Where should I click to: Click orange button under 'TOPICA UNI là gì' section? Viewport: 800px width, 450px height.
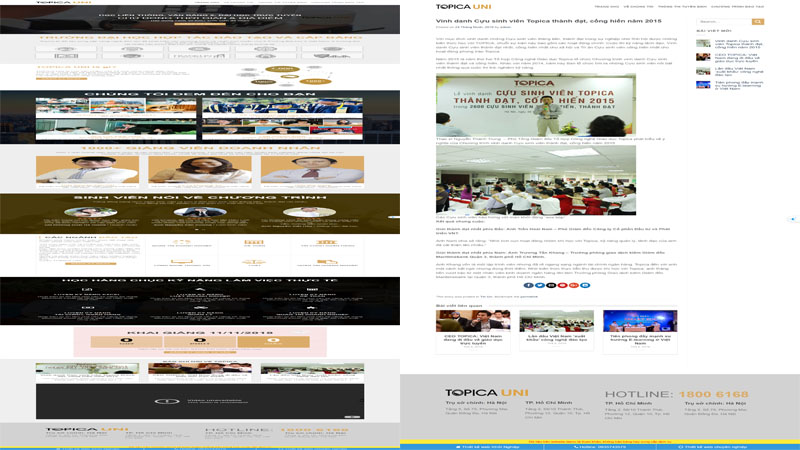pos(61,79)
